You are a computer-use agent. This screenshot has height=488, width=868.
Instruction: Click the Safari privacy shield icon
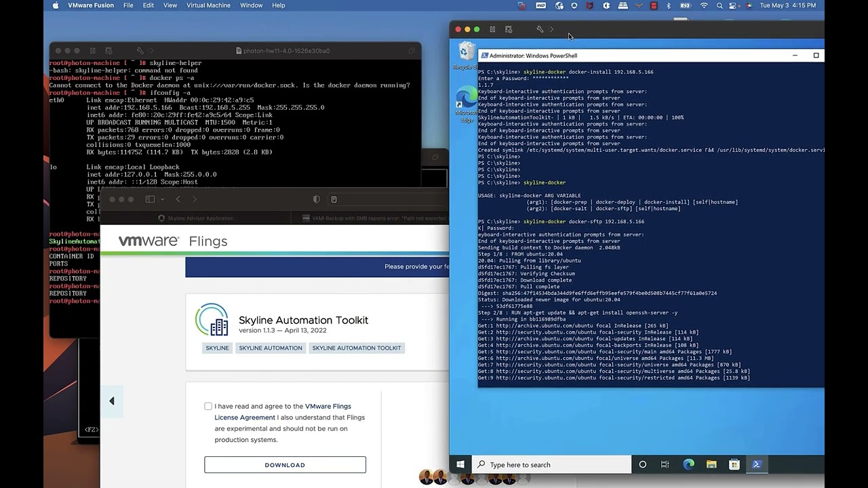[x=316, y=199]
